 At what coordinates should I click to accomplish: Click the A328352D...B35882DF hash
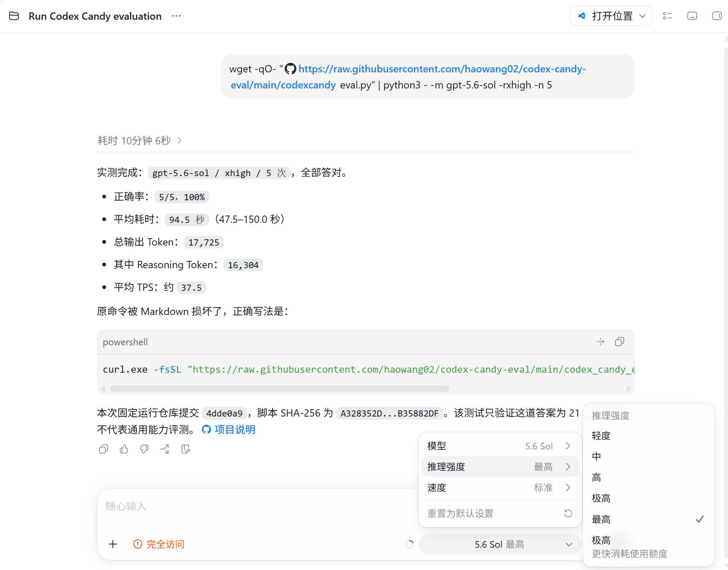click(x=389, y=413)
